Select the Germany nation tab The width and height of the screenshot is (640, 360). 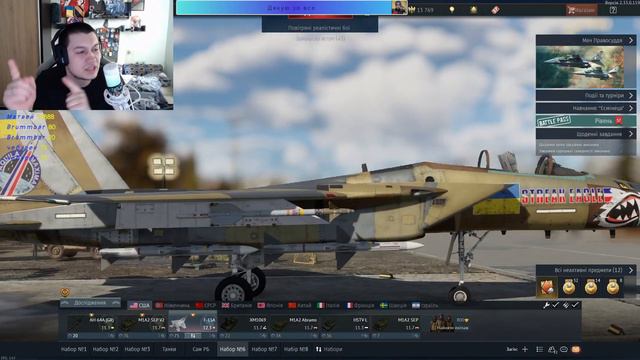172,305
